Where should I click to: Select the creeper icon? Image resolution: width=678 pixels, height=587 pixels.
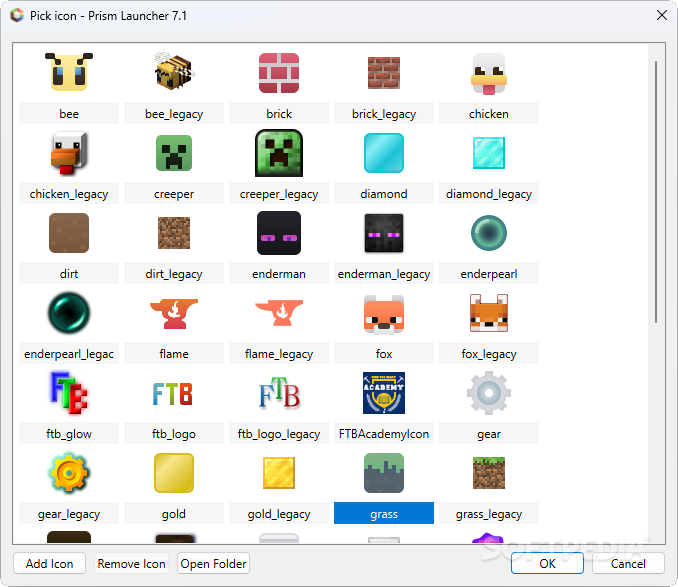click(x=174, y=153)
